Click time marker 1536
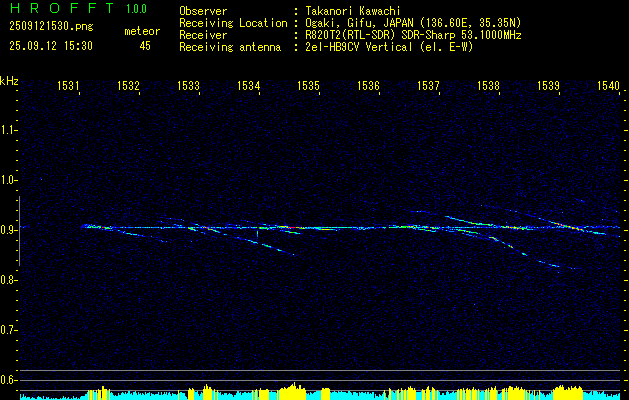This screenshot has width=629, height=400. point(368,85)
